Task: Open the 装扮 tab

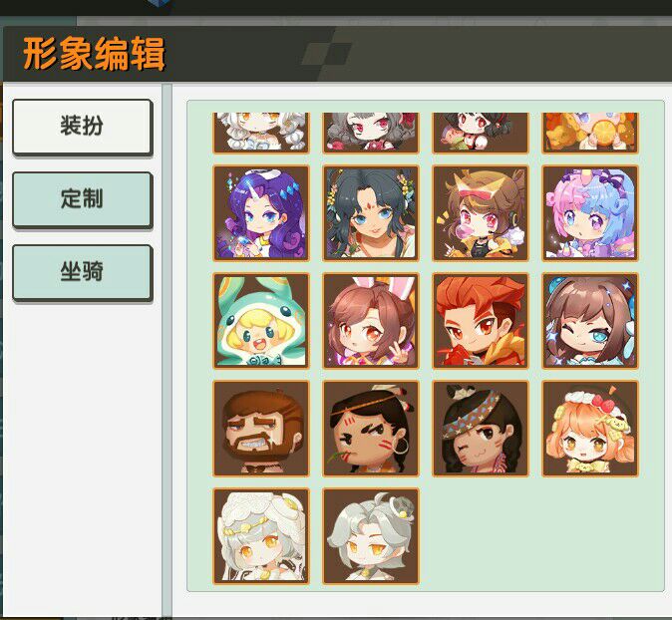Action: tap(83, 127)
